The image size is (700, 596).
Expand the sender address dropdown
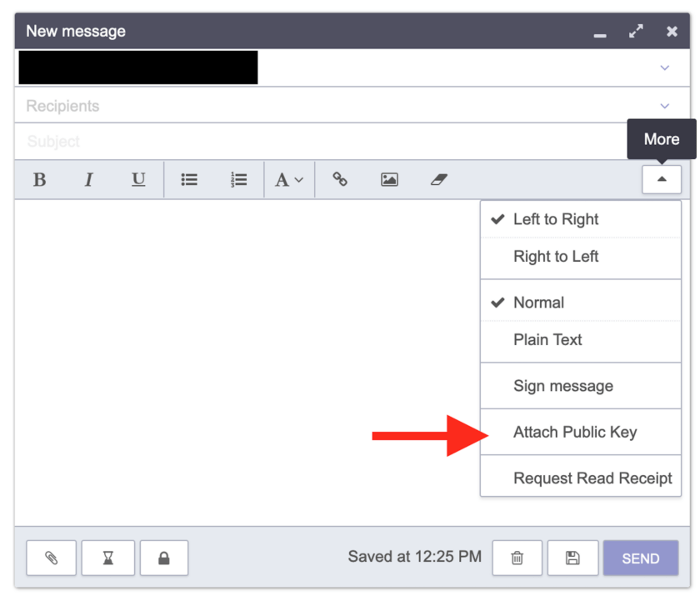(x=665, y=68)
